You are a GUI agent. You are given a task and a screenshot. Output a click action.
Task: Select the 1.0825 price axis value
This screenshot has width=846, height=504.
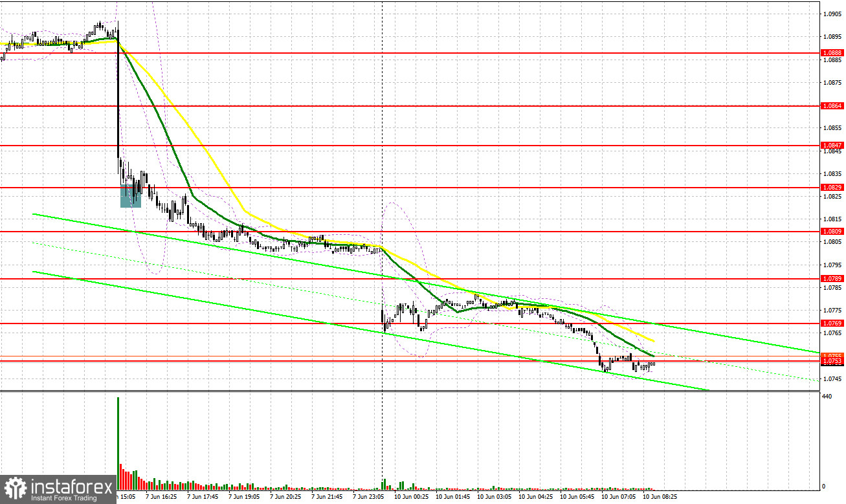pos(832,196)
